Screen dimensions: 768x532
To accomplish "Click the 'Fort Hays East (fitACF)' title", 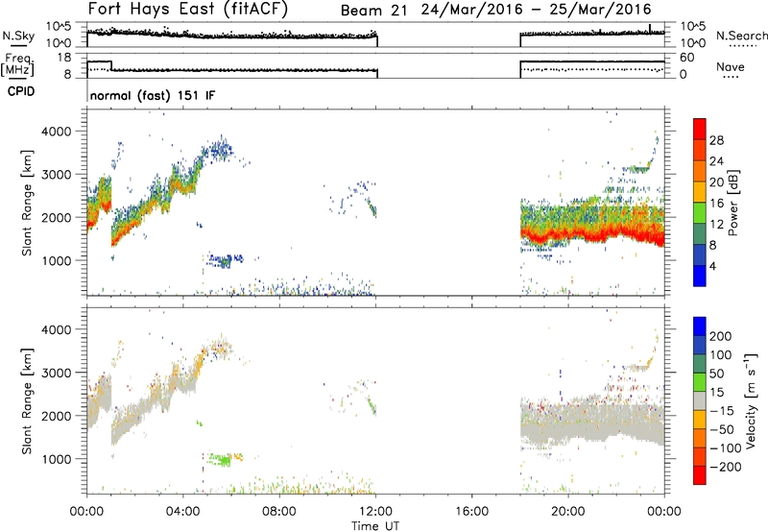I will point(188,9).
